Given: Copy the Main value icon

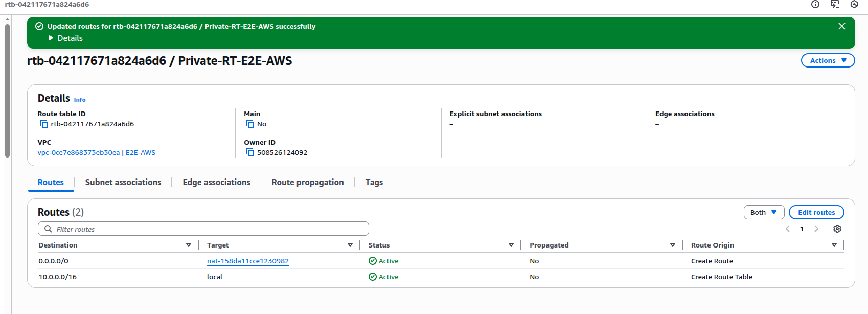Looking at the screenshot, I should click(x=250, y=124).
